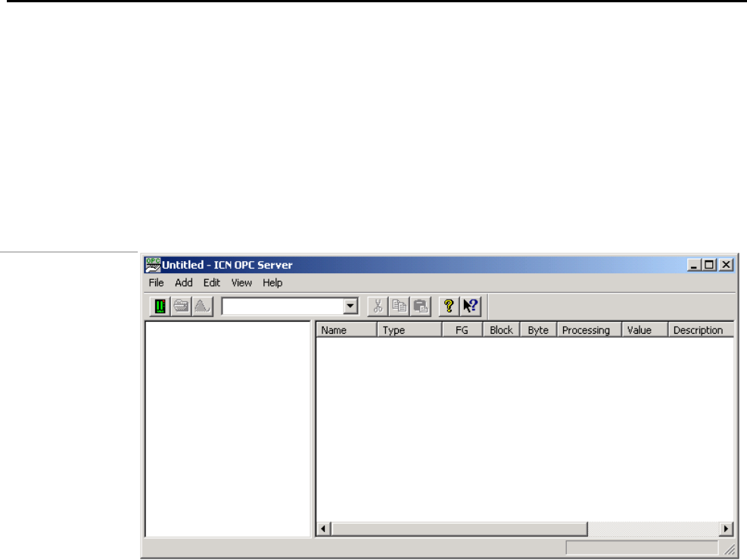Screen dimensions: 747x560
Task: Open the File menu
Action: [x=156, y=283]
